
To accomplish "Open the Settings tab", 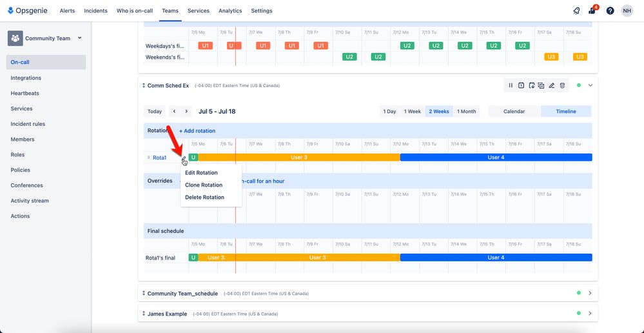I will (x=262, y=11).
